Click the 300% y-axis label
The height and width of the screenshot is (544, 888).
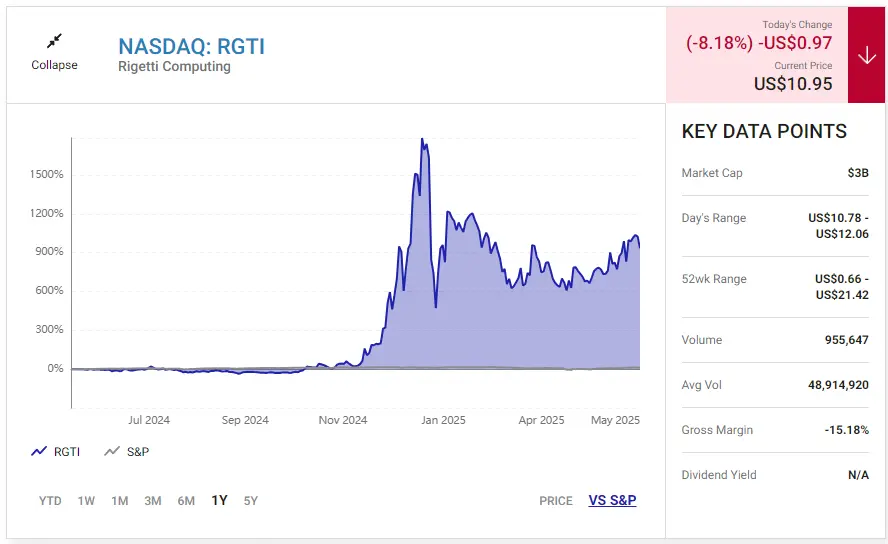pos(49,329)
